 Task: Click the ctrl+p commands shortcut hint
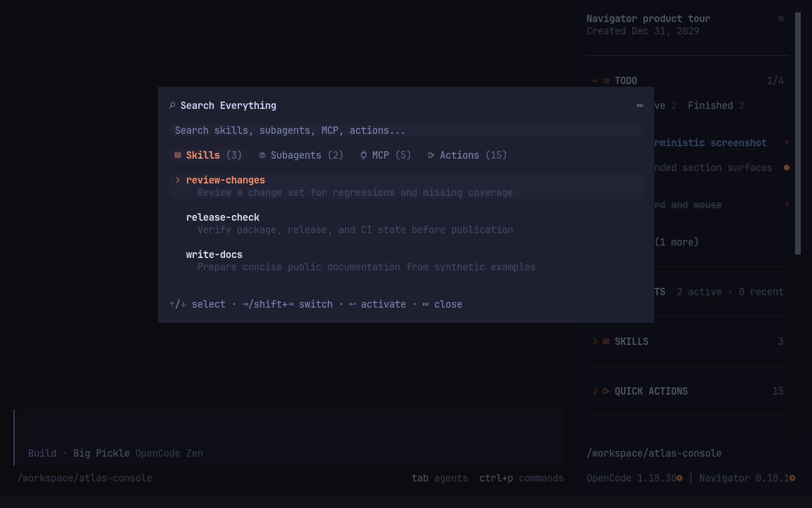click(522, 478)
